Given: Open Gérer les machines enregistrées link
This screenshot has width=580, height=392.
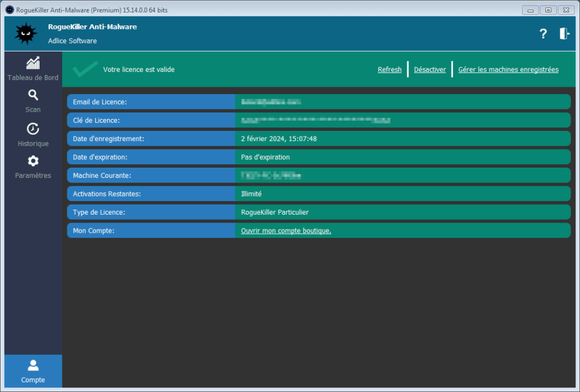Looking at the screenshot, I should (x=508, y=70).
